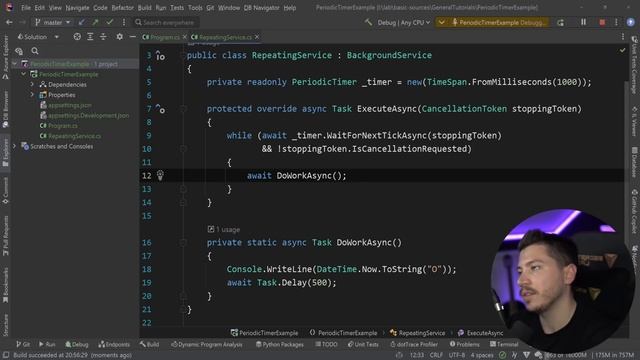Open the Run tool window
The height and width of the screenshot is (360, 640).
tap(47, 344)
